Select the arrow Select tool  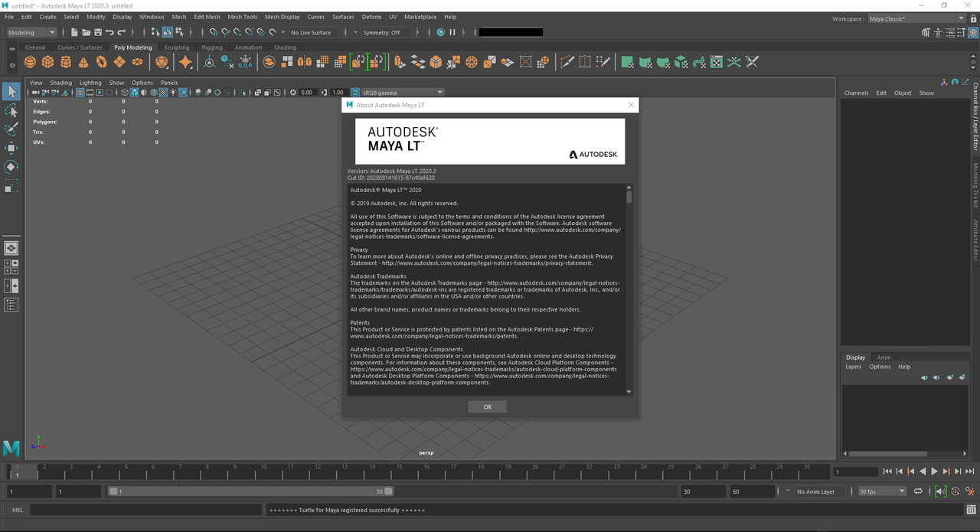click(x=11, y=92)
